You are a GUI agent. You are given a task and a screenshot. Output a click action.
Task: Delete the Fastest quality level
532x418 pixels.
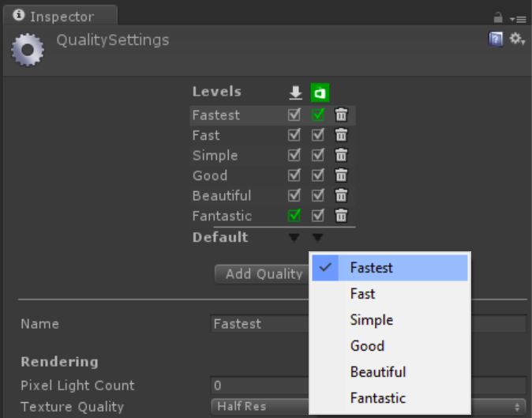pos(341,115)
